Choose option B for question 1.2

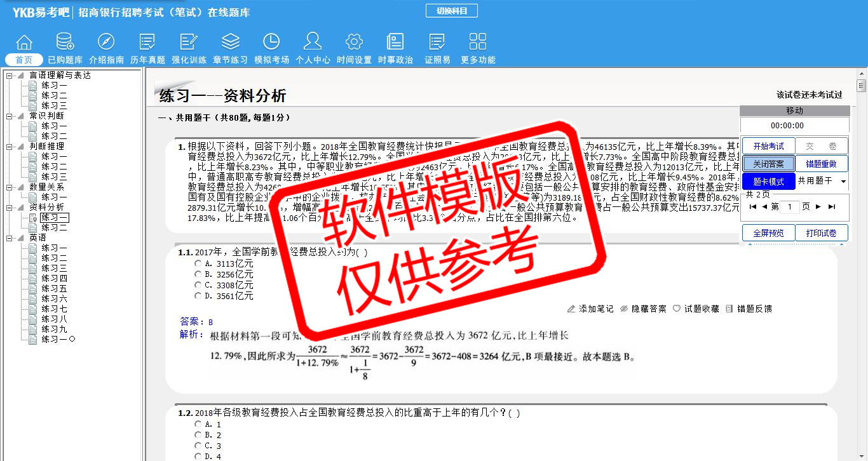(x=199, y=435)
